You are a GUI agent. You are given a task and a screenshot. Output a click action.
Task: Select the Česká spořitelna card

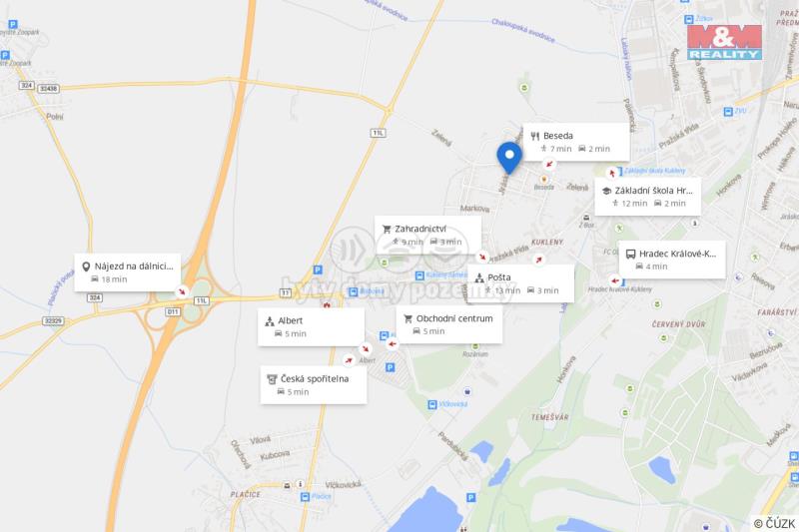(x=314, y=385)
